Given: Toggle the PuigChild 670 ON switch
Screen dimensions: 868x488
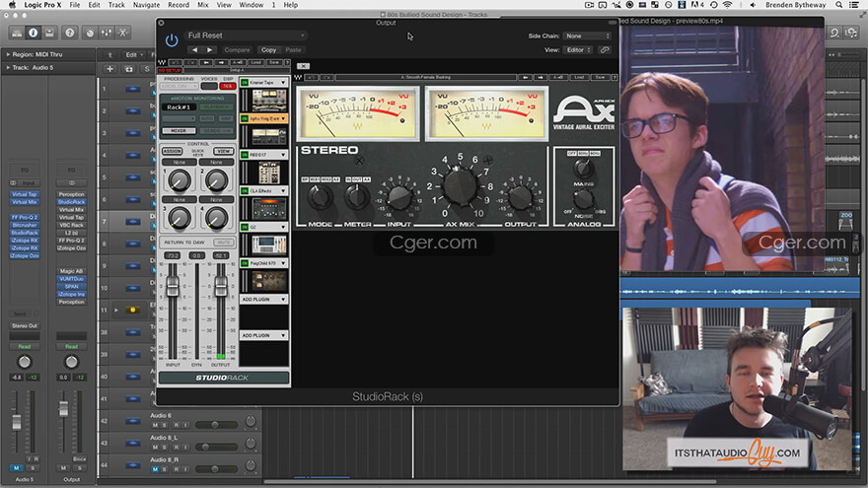Looking at the screenshot, I should [x=245, y=263].
